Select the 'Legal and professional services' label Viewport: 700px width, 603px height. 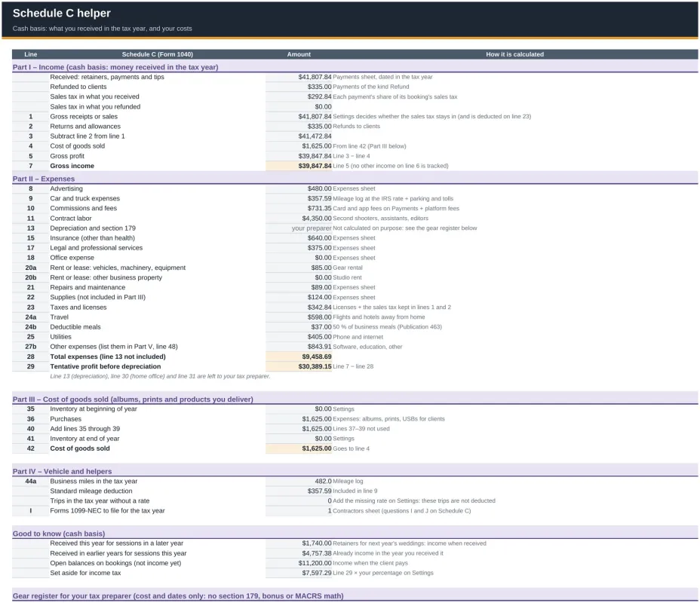(96, 247)
